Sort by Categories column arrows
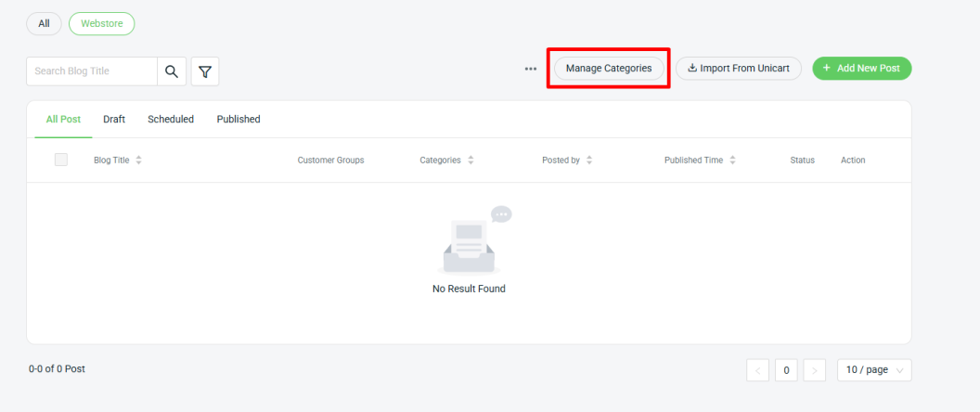This screenshot has width=980, height=412. point(471,161)
